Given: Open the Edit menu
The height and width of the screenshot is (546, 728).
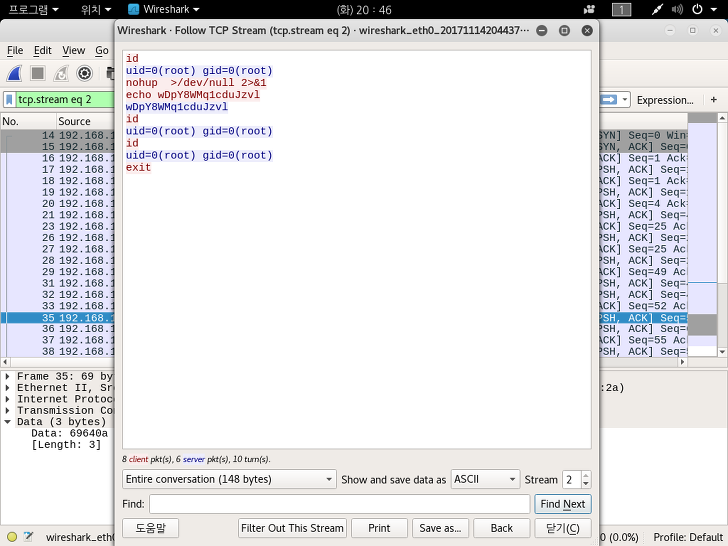Looking at the screenshot, I should [x=42, y=50].
